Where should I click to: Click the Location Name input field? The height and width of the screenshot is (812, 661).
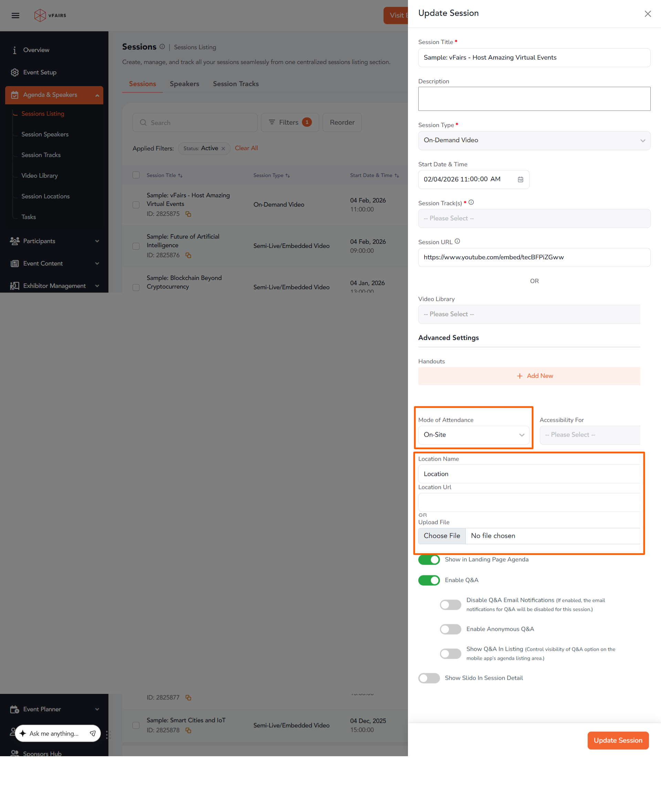click(529, 474)
